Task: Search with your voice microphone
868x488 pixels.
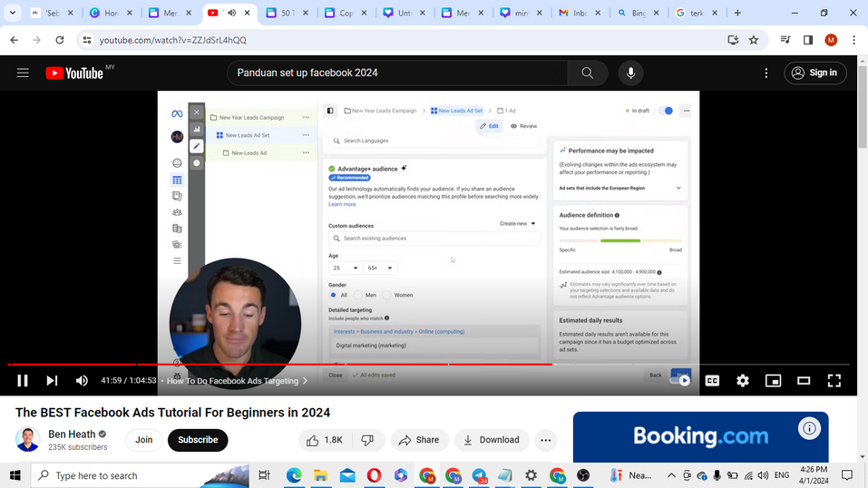Action: [630, 73]
